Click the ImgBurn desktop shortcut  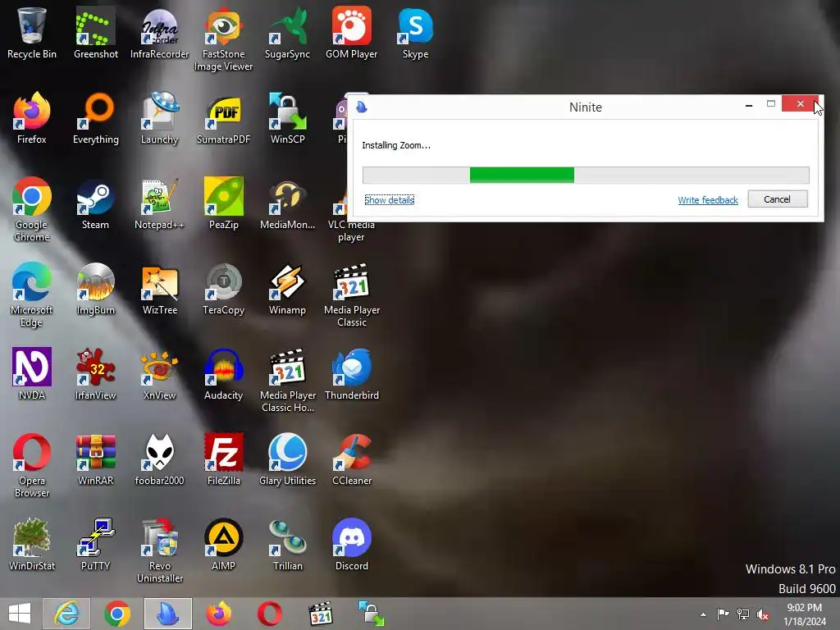(x=95, y=289)
